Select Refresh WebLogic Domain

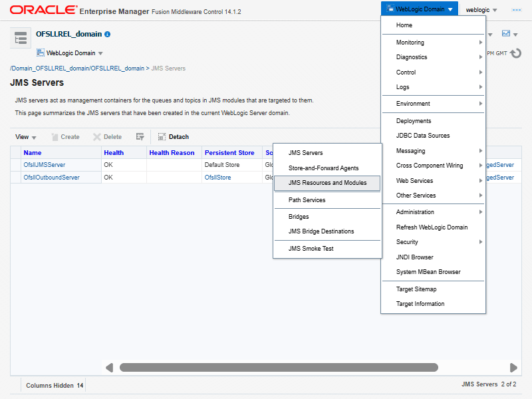(x=434, y=227)
